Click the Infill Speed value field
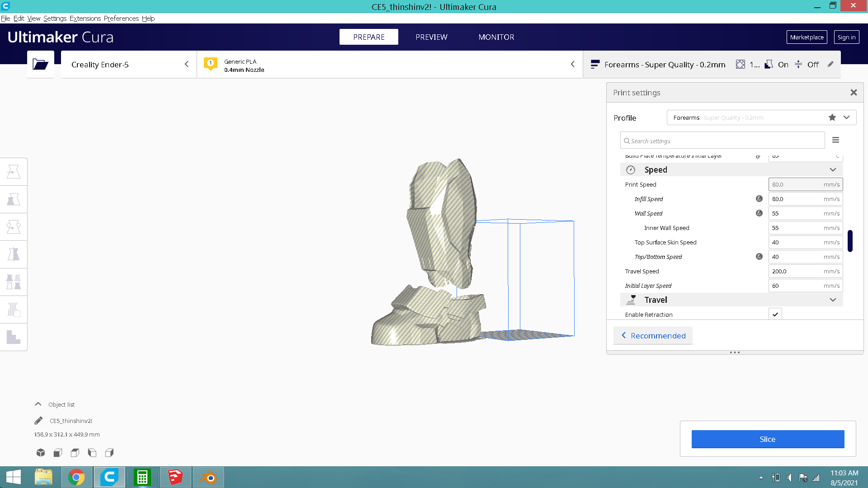 point(806,199)
